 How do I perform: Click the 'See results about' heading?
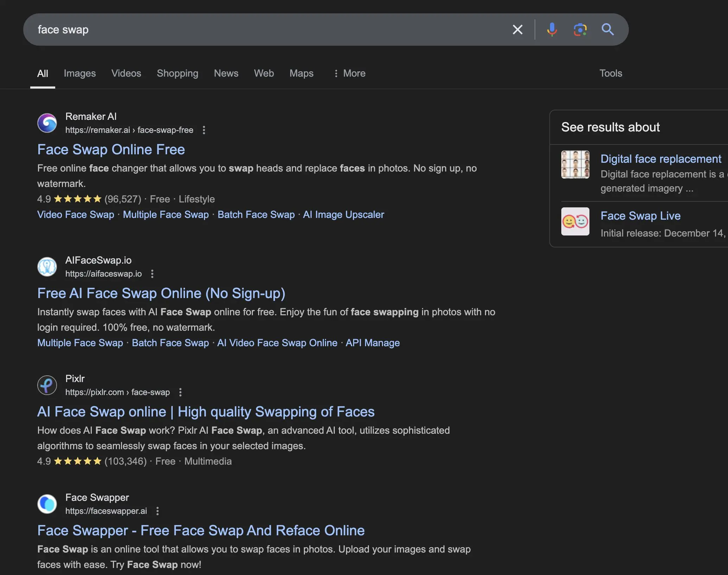[x=611, y=127]
